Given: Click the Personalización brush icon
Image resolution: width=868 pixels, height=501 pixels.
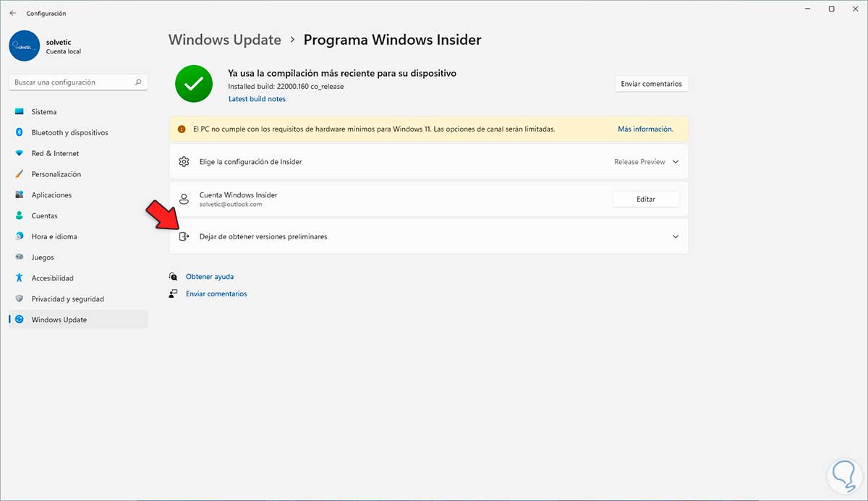Looking at the screenshot, I should pyautogui.click(x=19, y=174).
